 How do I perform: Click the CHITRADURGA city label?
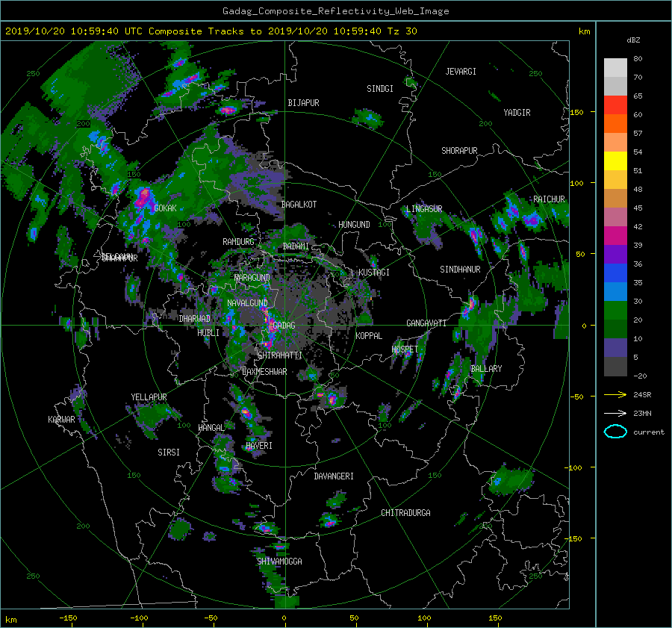[405, 513]
